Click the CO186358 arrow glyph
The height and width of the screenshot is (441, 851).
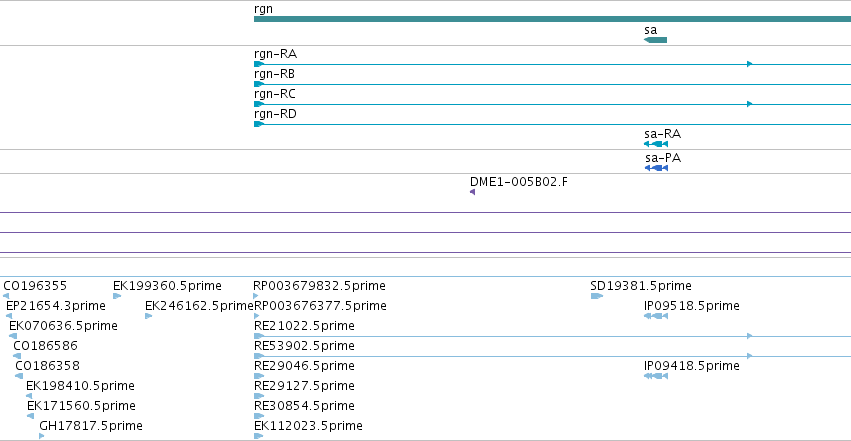pos(19,376)
